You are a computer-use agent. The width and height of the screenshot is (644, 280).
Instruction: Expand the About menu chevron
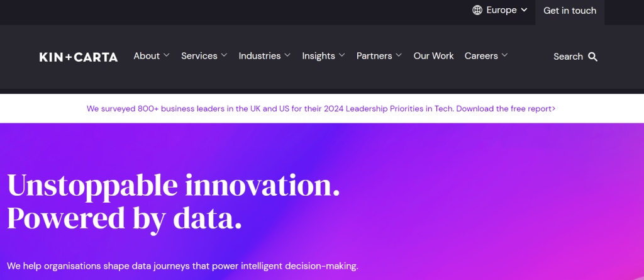tap(167, 55)
